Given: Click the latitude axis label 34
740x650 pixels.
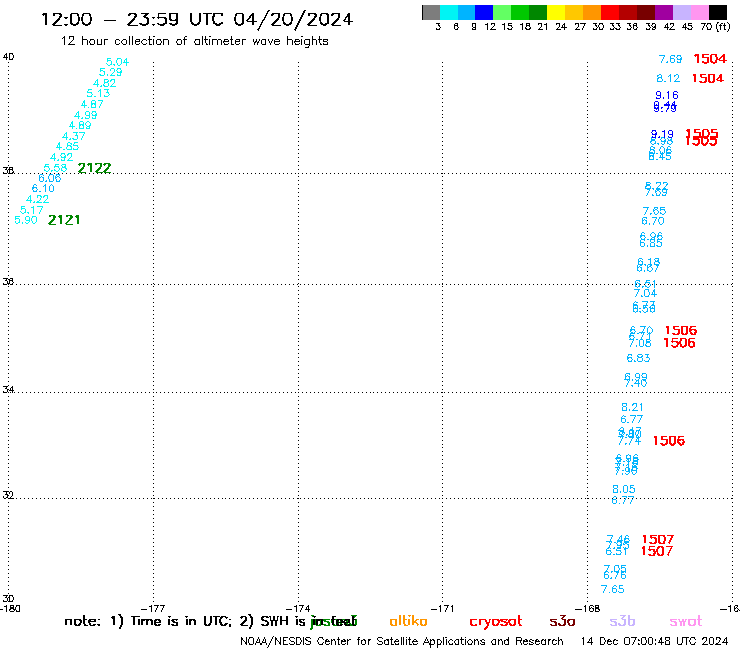Looking at the screenshot, I should point(8,390).
